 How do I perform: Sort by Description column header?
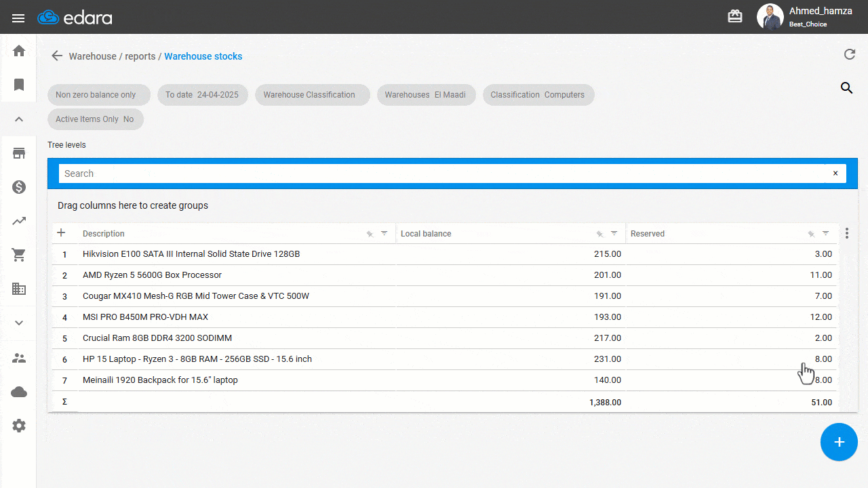tap(104, 234)
